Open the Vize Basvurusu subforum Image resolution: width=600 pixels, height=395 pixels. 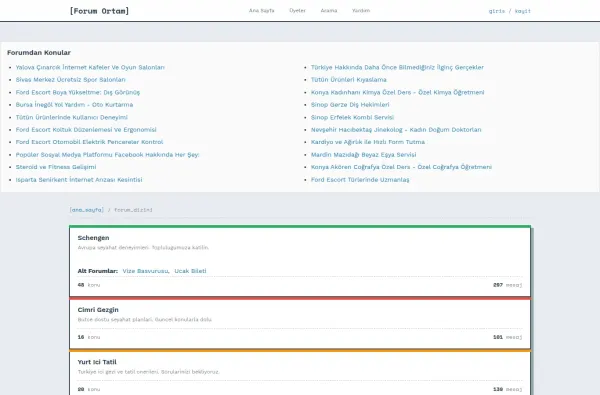[146, 271]
